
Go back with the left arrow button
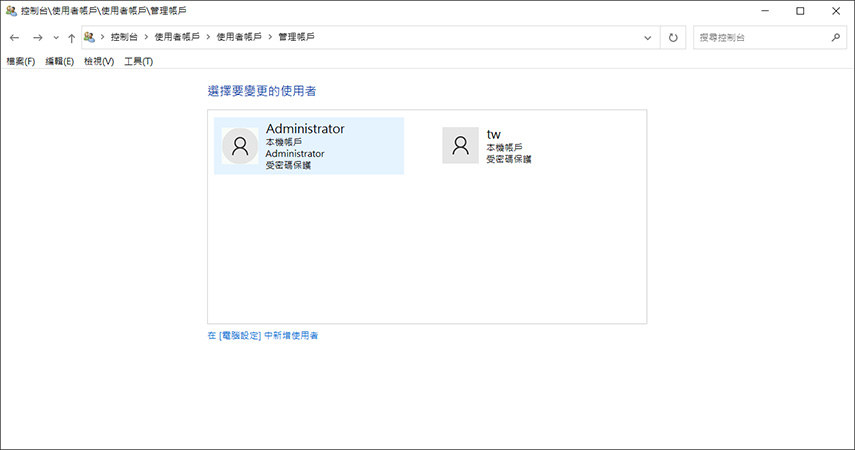click(15, 38)
